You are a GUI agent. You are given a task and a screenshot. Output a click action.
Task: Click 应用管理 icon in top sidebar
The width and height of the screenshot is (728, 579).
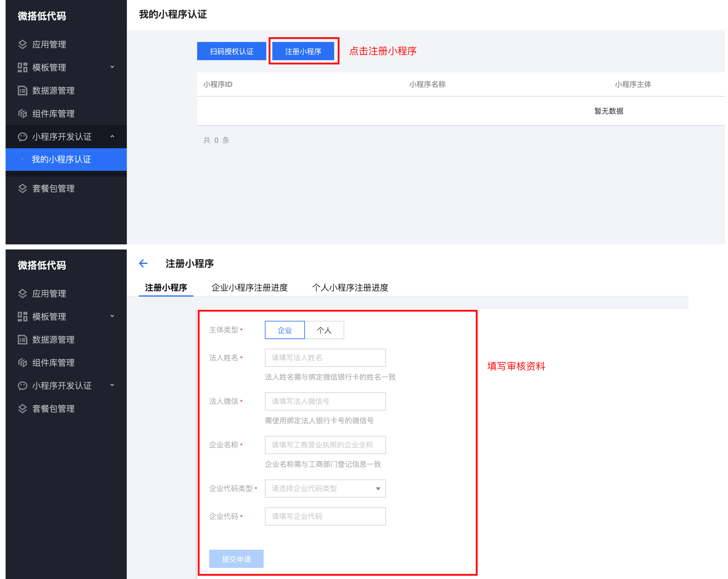23,45
